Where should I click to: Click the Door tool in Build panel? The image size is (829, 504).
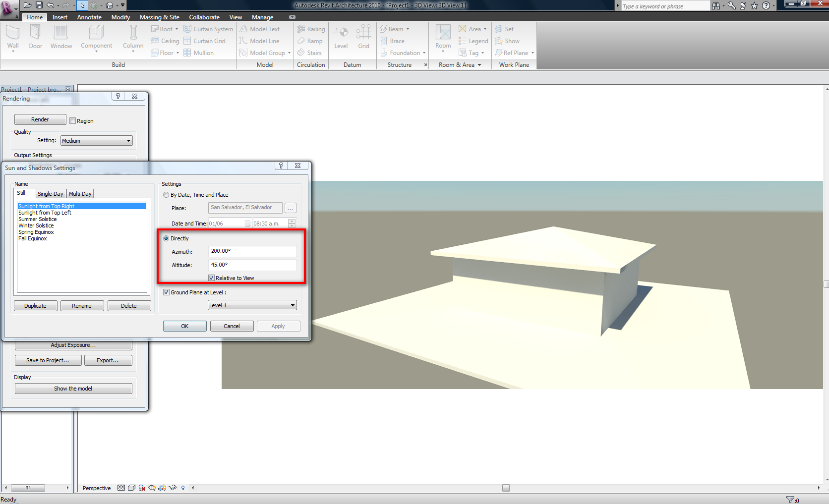35,33
